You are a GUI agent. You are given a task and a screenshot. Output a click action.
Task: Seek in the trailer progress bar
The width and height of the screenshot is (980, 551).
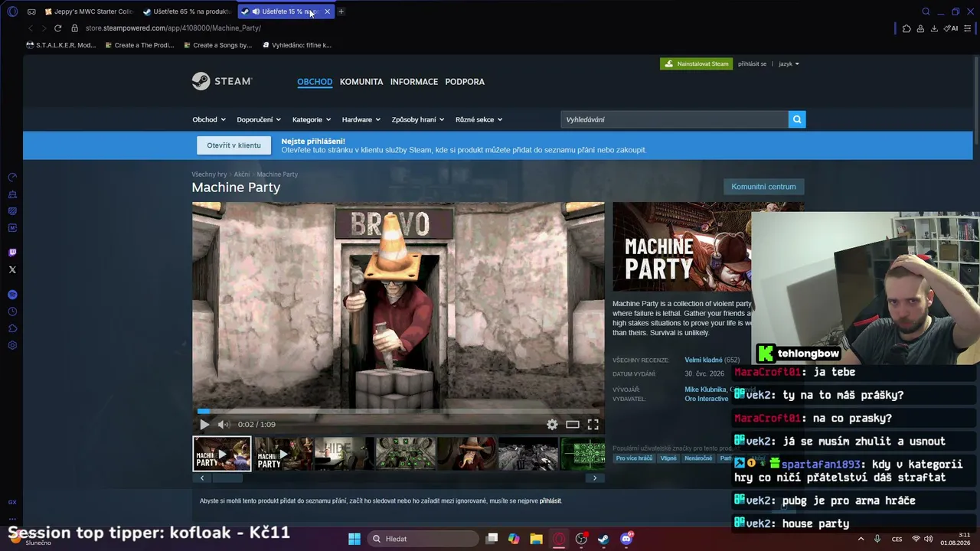click(x=398, y=411)
